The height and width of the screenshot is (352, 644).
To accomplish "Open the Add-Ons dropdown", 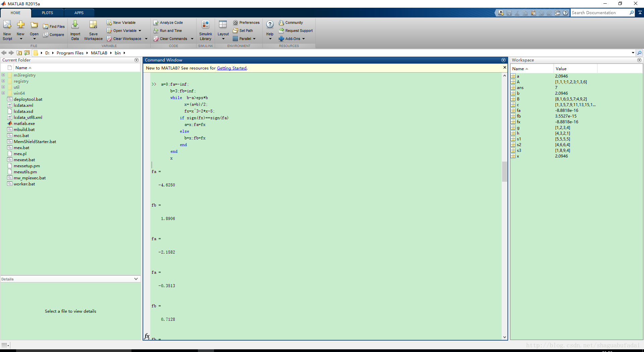I will (x=304, y=39).
